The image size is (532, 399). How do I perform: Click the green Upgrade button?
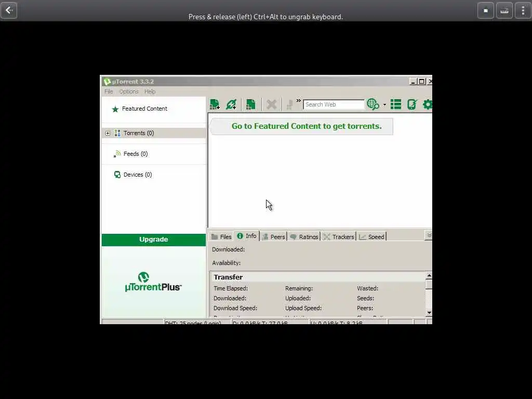pyautogui.click(x=154, y=240)
